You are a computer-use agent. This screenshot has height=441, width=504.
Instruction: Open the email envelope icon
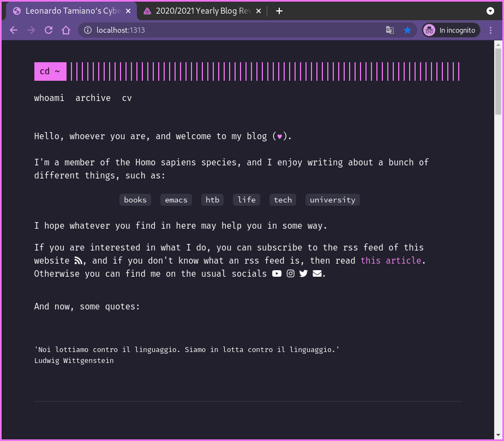(317, 273)
